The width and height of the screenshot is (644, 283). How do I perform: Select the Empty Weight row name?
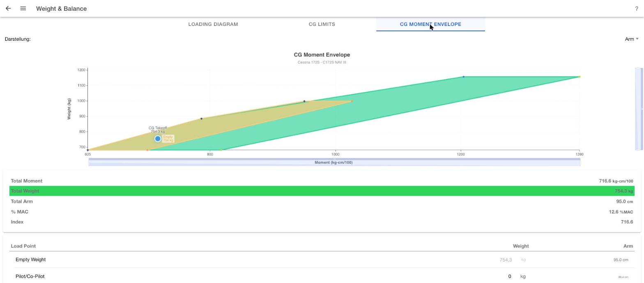click(31, 260)
